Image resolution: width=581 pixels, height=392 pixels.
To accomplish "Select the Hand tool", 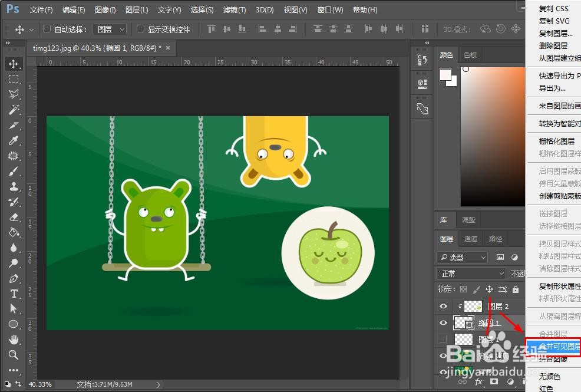I will coord(14,340).
